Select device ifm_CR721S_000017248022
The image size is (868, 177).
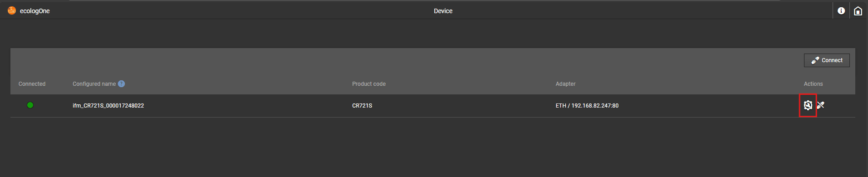pos(108,106)
